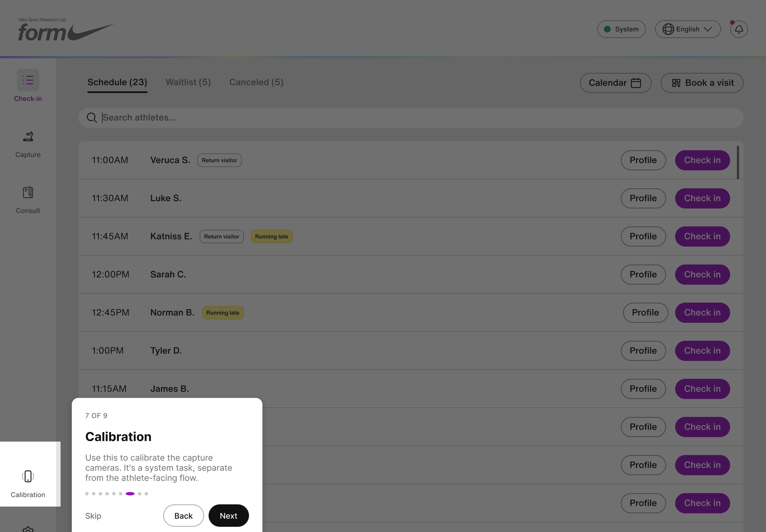Open Luke S. profile

point(643,198)
